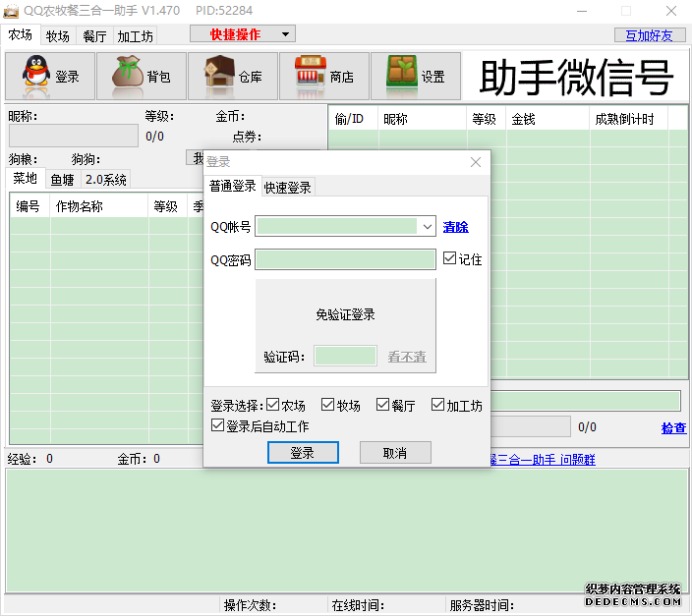Click the 编号 column header
Image resolution: width=692 pixels, height=616 pixels.
point(30,206)
